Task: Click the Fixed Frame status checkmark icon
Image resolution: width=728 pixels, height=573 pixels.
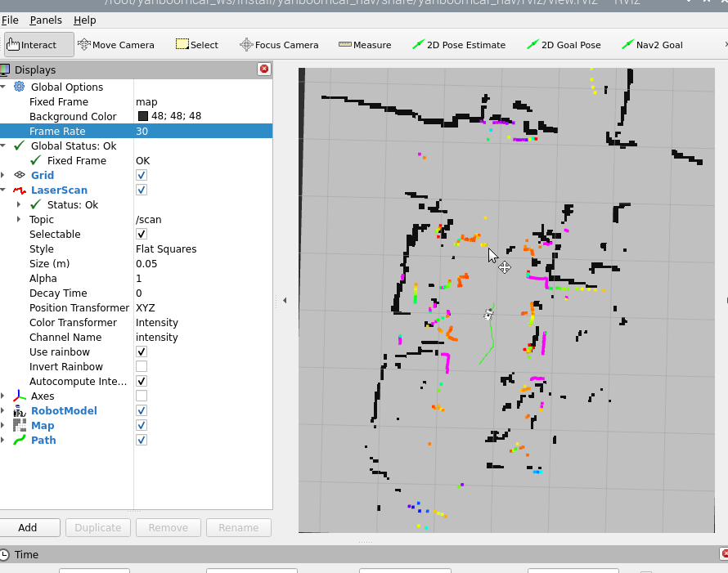Action: pos(35,160)
